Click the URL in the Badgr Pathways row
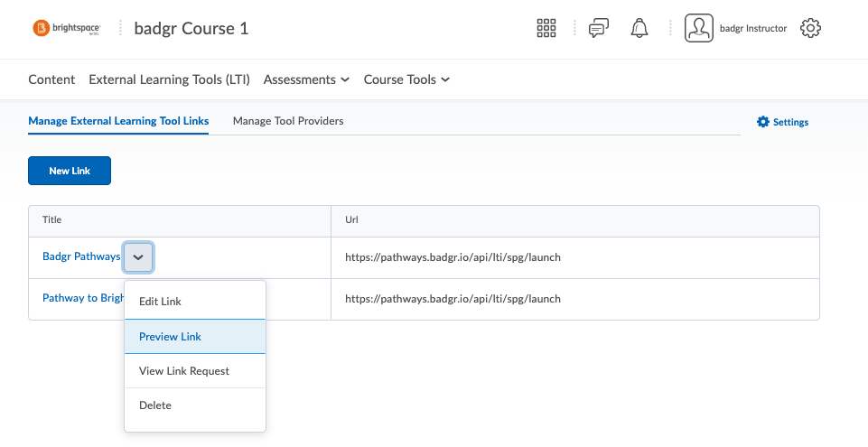Viewport: 868px width, 447px height. click(453, 257)
